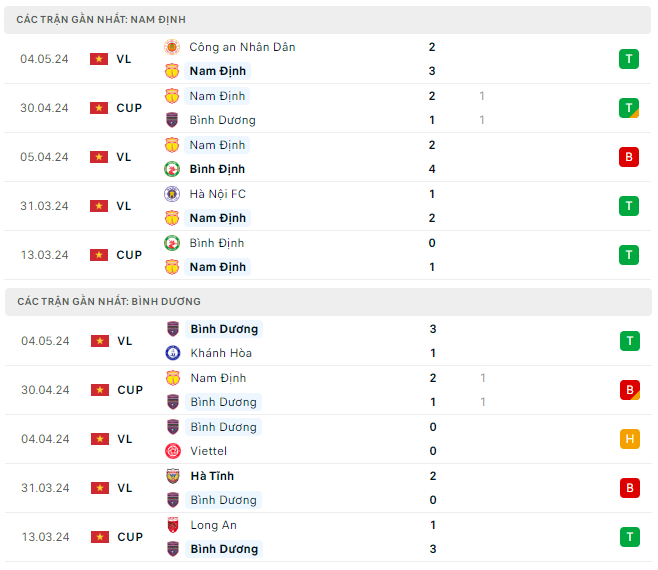Open the Công an Nhân Dân team name

[x=242, y=47]
